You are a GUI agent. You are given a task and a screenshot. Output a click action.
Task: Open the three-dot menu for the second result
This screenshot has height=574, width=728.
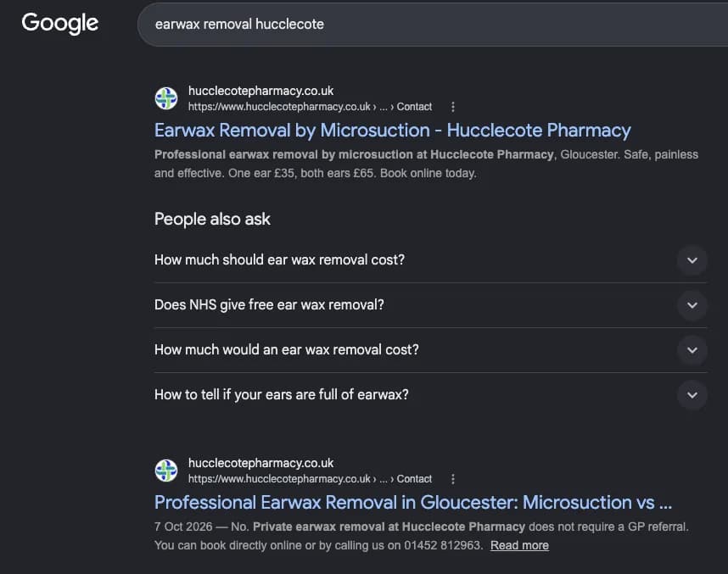pos(453,479)
